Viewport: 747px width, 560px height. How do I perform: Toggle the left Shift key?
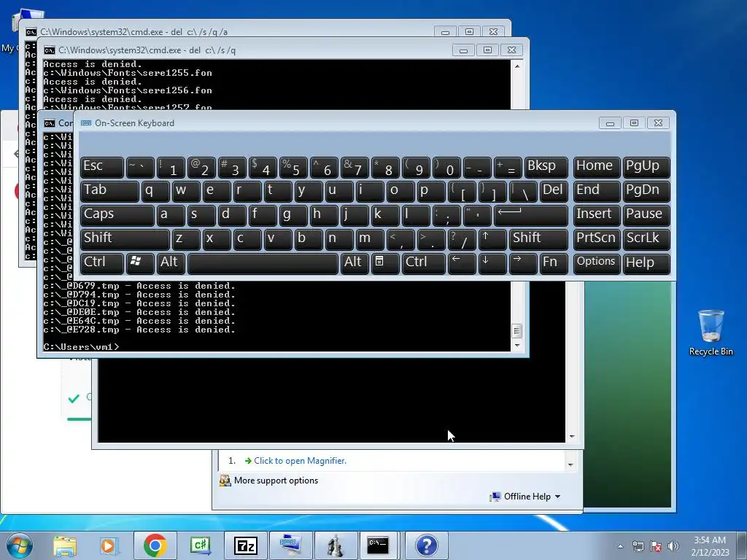click(125, 239)
